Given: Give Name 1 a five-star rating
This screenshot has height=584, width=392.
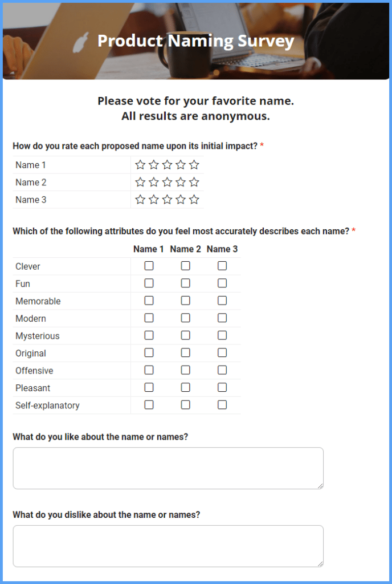Looking at the screenshot, I should (194, 164).
